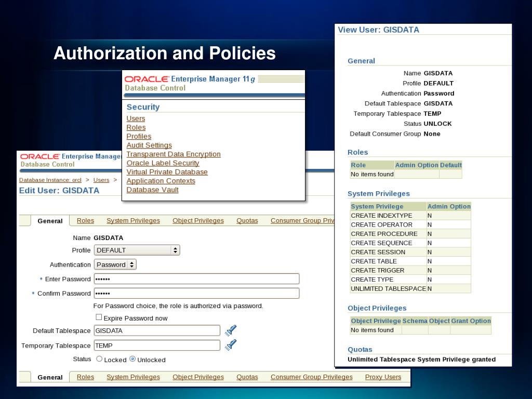Viewport: 532px width, 399px height.
Task: Select the Unlocked status radio button
Action: pos(132,359)
